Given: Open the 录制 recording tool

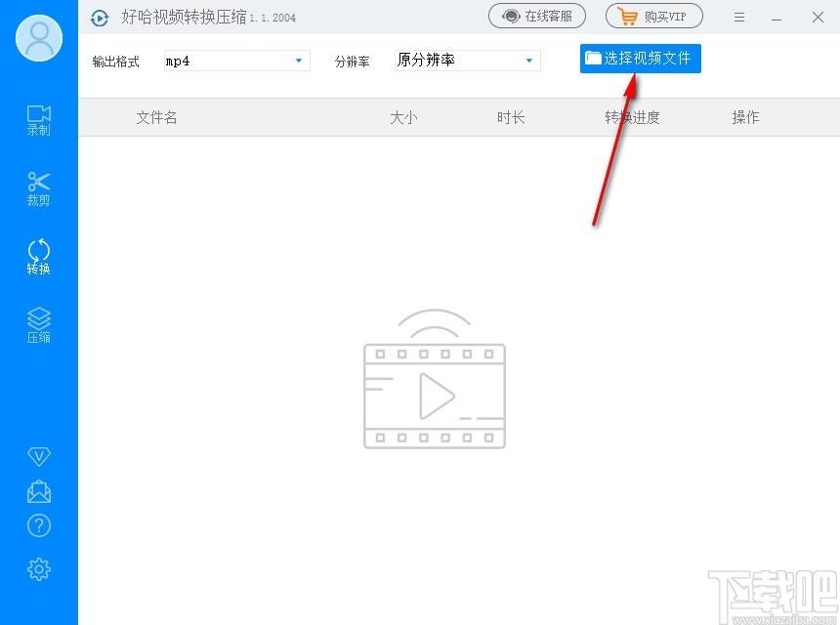Looking at the screenshot, I should (x=39, y=120).
